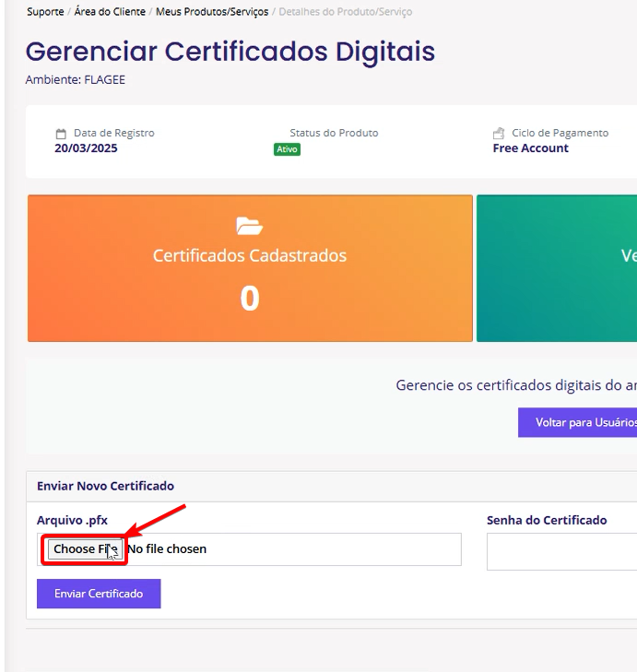Go to Área do Cliente breadcrumb

110,12
